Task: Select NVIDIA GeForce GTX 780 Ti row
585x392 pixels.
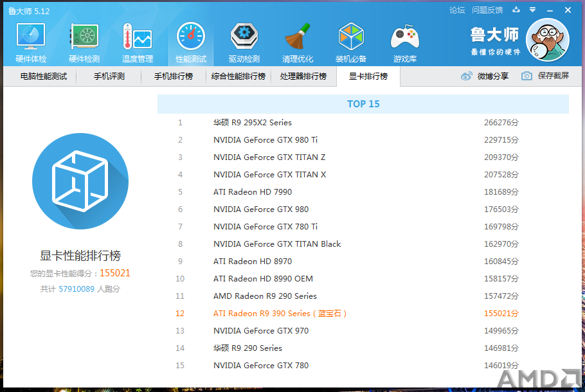Action: (363, 226)
